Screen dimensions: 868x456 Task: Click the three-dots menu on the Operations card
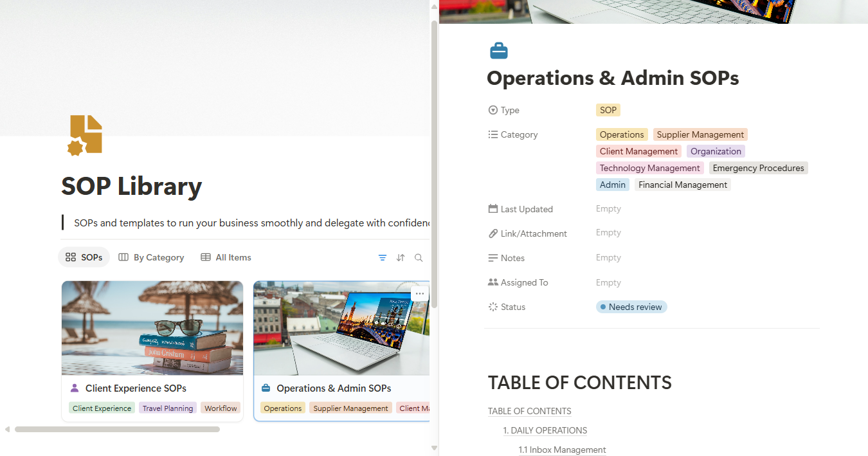(420, 294)
